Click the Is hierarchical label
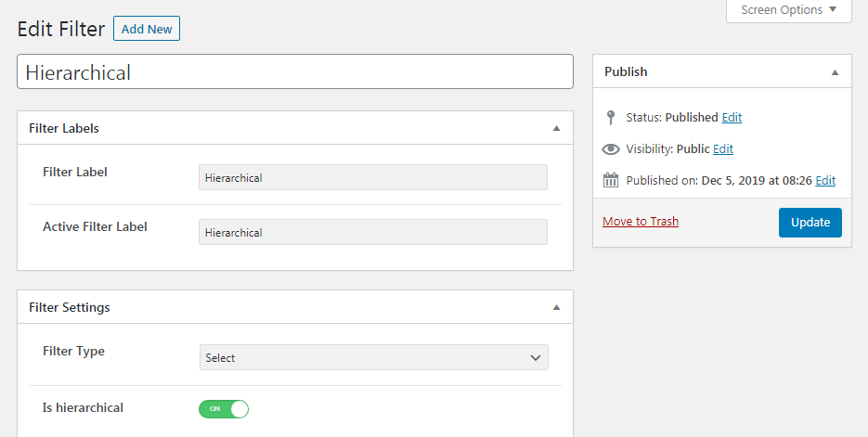Image resolution: width=868 pixels, height=437 pixels. tap(83, 407)
